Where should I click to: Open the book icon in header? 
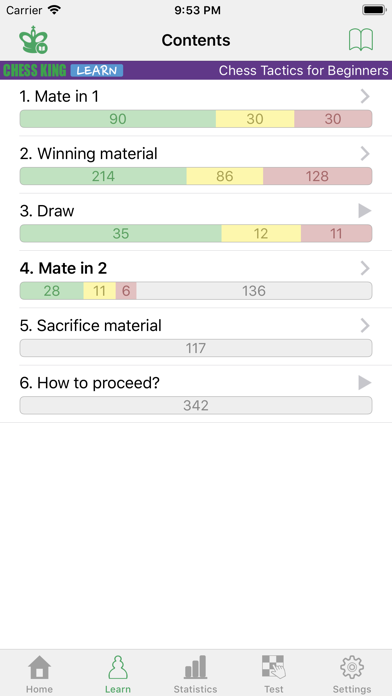(360, 40)
